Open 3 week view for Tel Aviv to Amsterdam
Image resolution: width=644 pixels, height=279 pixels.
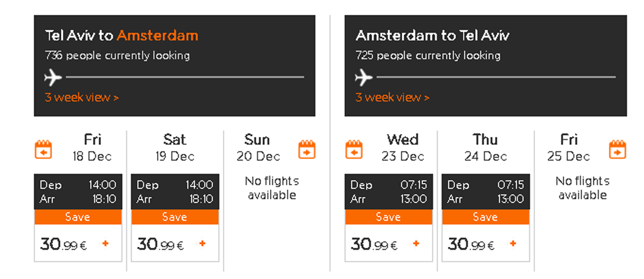[x=82, y=97]
